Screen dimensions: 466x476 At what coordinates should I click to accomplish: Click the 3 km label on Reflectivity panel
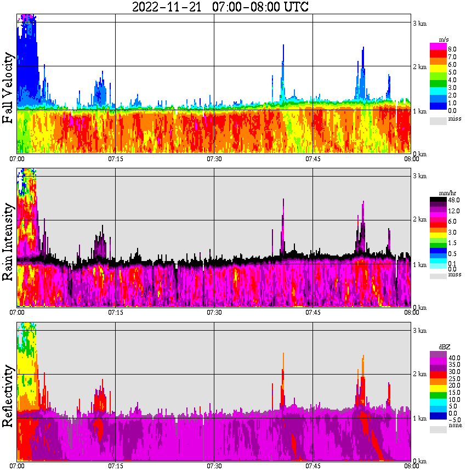pyautogui.click(x=419, y=331)
